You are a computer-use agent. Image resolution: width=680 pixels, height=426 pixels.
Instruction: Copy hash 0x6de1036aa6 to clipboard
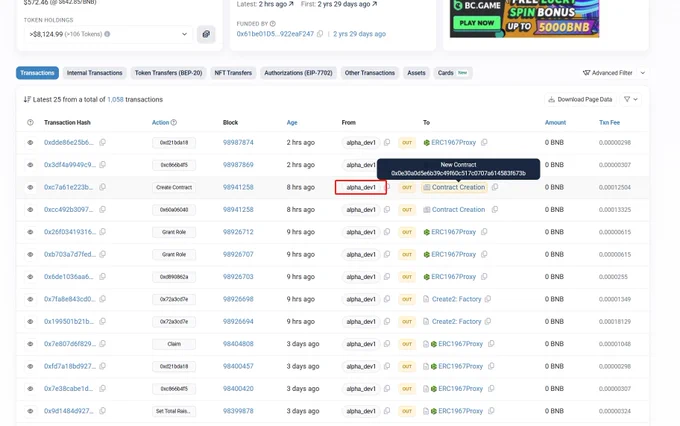[x=102, y=276]
